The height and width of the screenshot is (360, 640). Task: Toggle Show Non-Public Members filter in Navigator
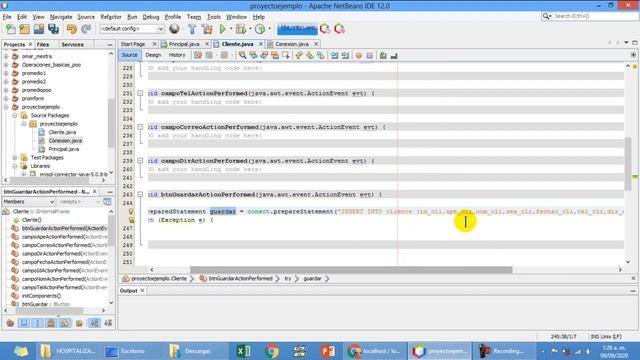click(51, 323)
